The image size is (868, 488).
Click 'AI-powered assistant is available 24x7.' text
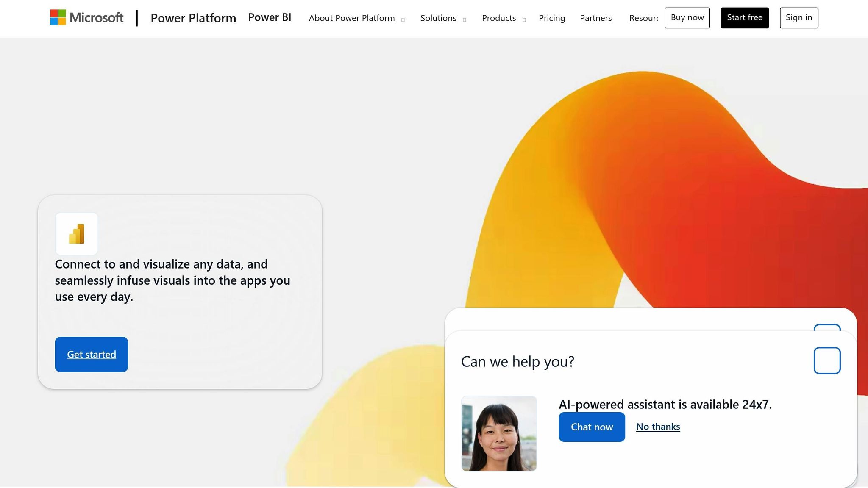tap(665, 405)
